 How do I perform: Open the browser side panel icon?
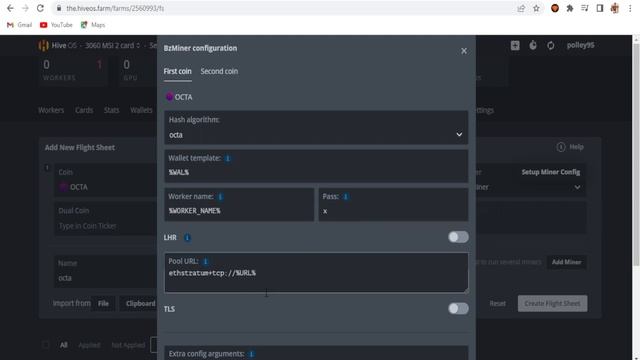tap(600, 8)
